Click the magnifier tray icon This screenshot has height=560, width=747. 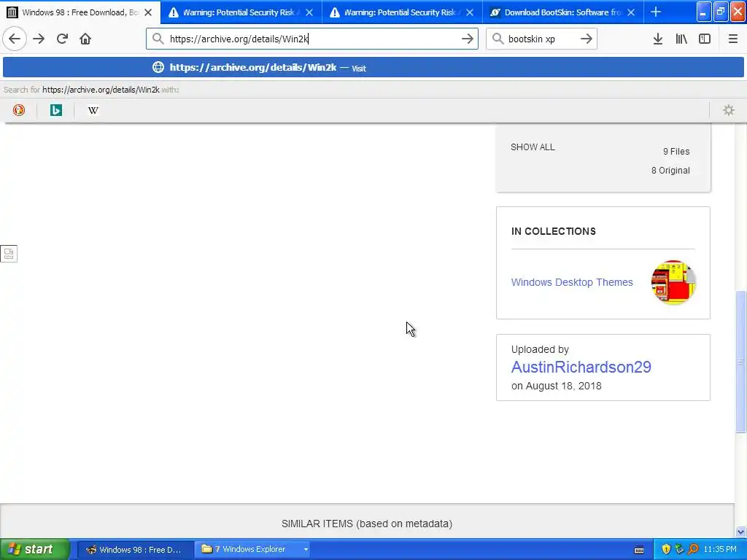pyautogui.click(x=693, y=549)
